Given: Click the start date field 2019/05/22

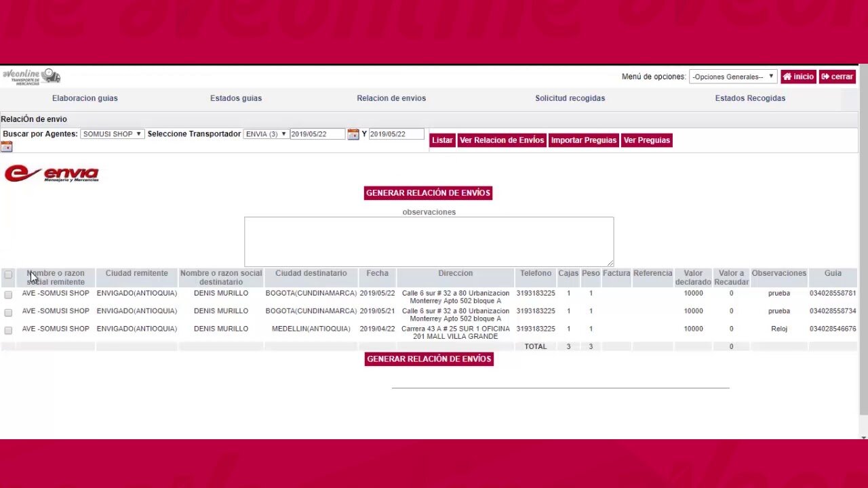Looking at the screenshot, I should [317, 134].
